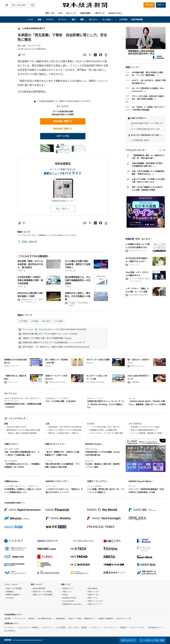Share by email using the envelope icon under the article date
This screenshot has height=644, width=170.
pyautogui.click(x=85, y=55)
